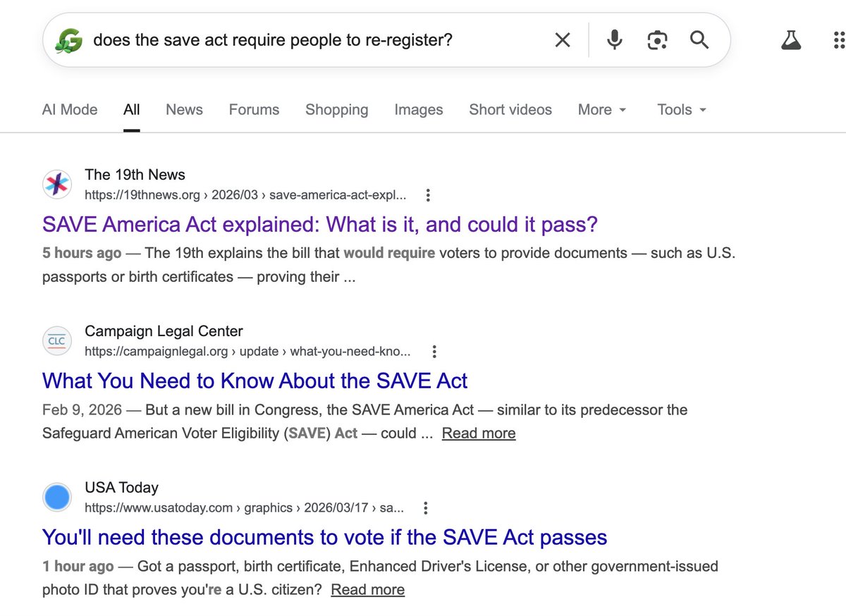Click the '1 hour ago' timestamp

coord(78,566)
